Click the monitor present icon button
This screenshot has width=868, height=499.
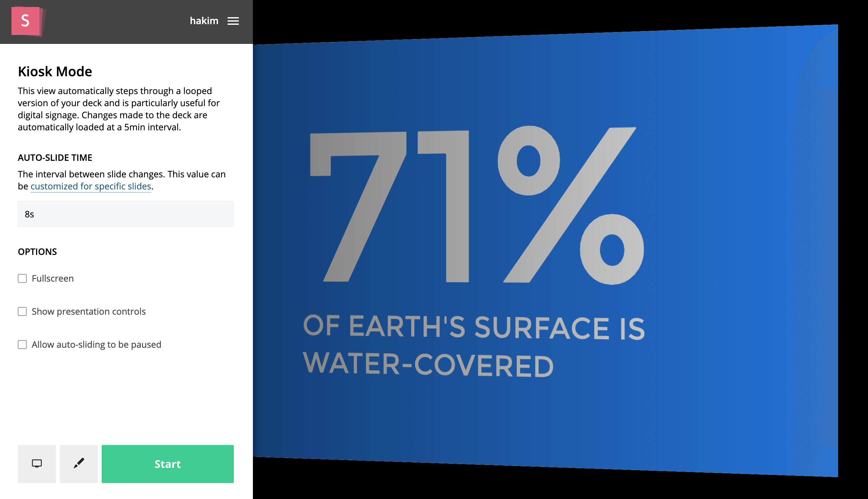point(37,464)
